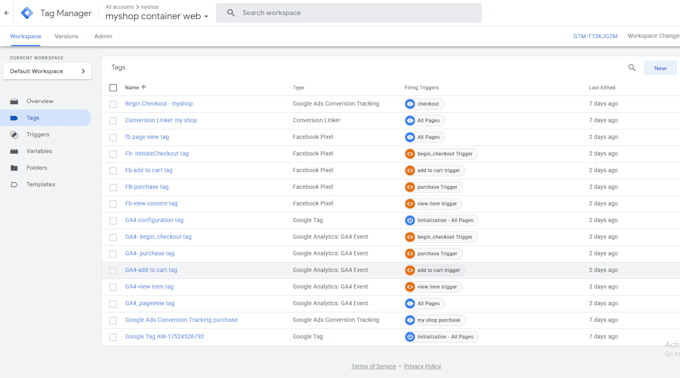Click the begin_checkout Trigger icon in the Fb- InitiateCheckout row

pos(410,154)
